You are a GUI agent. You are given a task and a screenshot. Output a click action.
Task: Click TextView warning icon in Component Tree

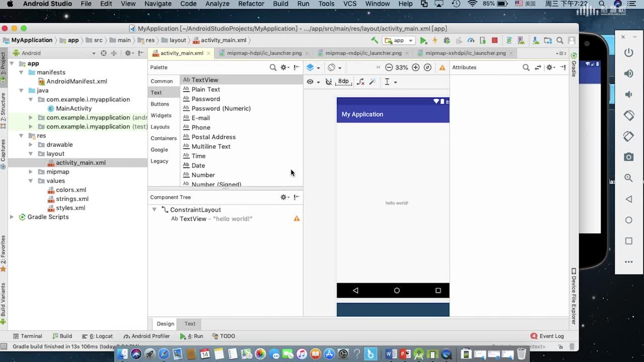pos(297,219)
